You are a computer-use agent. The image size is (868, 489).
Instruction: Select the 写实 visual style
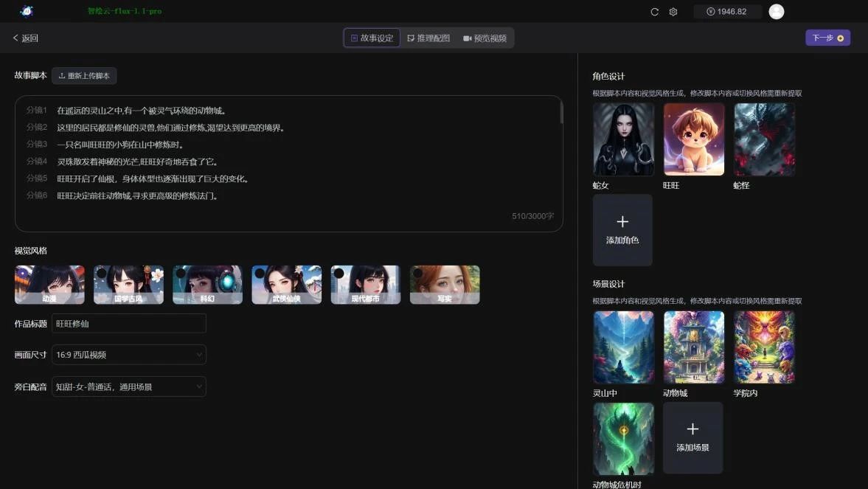(x=445, y=285)
